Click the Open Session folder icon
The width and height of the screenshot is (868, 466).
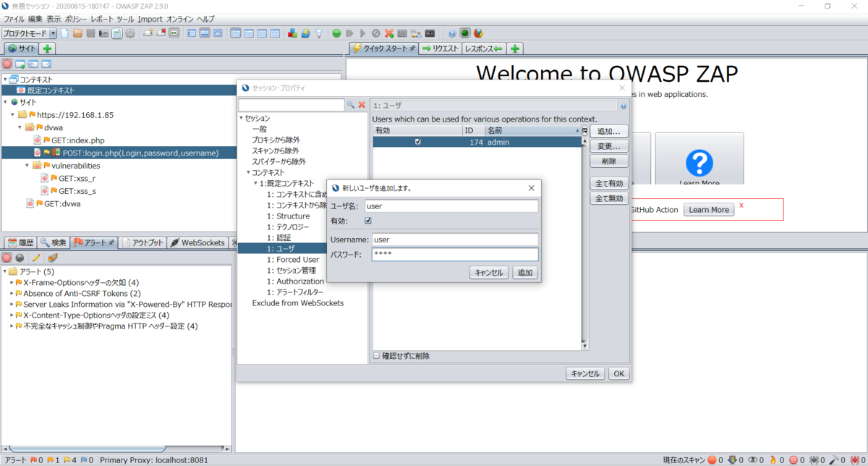[77, 33]
